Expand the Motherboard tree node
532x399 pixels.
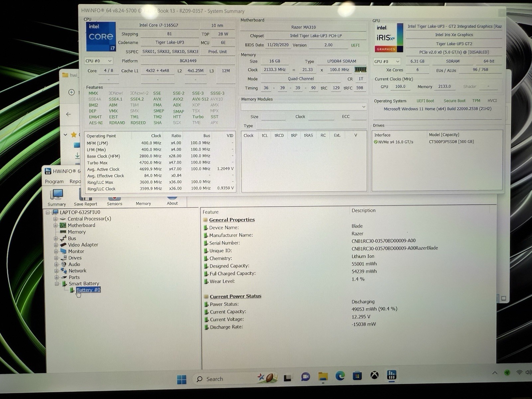56,225
